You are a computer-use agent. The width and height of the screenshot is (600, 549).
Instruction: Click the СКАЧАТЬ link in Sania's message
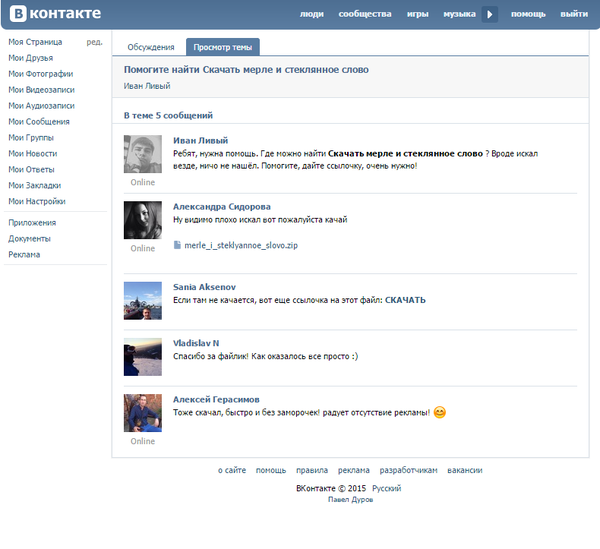click(x=405, y=300)
